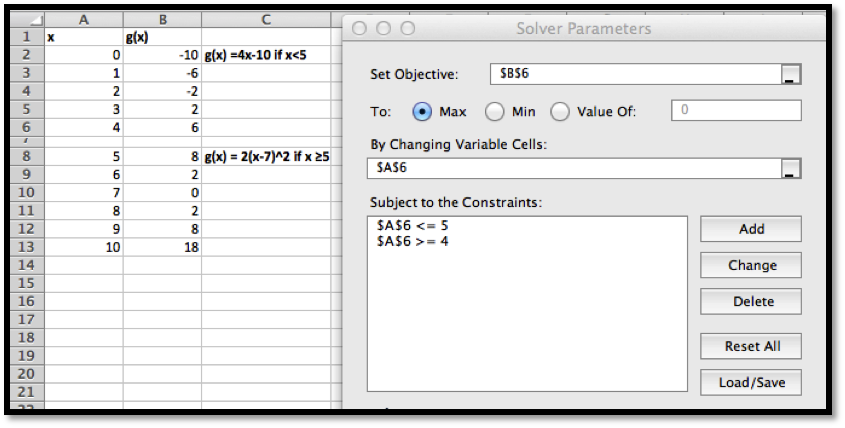Open the Load/Save dialog button
845x428 pixels.
pos(751,382)
